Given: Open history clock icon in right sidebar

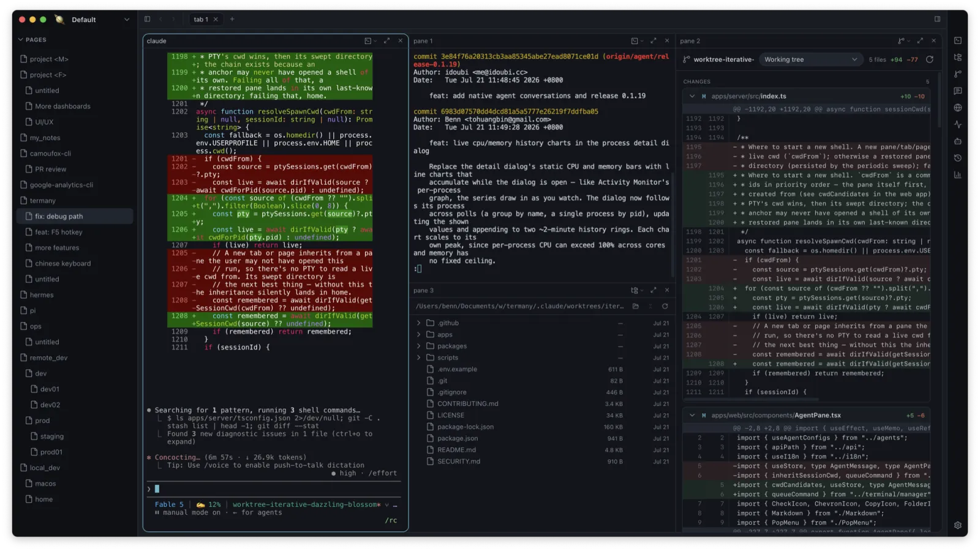Looking at the screenshot, I should [x=957, y=158].
